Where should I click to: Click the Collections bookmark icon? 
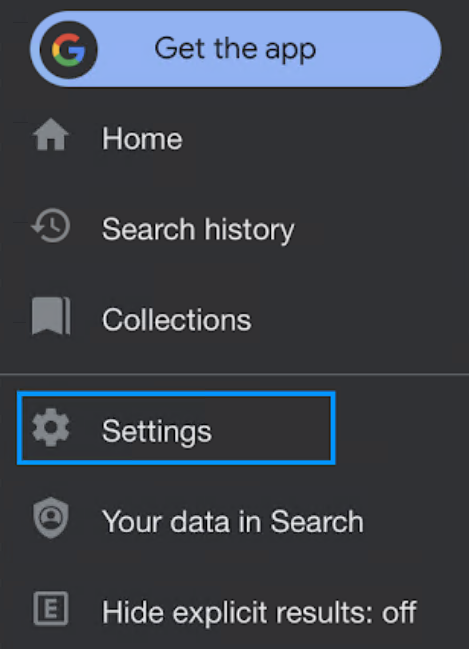51,315
